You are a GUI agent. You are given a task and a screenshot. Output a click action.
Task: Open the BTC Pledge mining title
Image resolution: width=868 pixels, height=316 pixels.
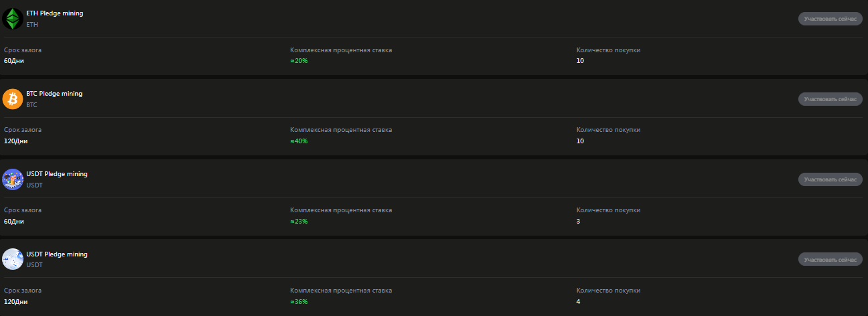point(54,94)
